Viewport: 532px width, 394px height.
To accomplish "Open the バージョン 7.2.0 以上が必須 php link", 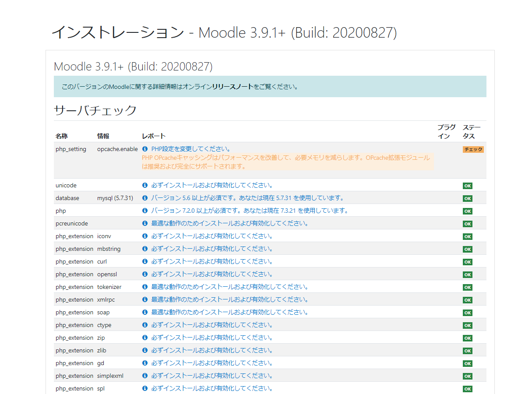I will pos(250,211).
